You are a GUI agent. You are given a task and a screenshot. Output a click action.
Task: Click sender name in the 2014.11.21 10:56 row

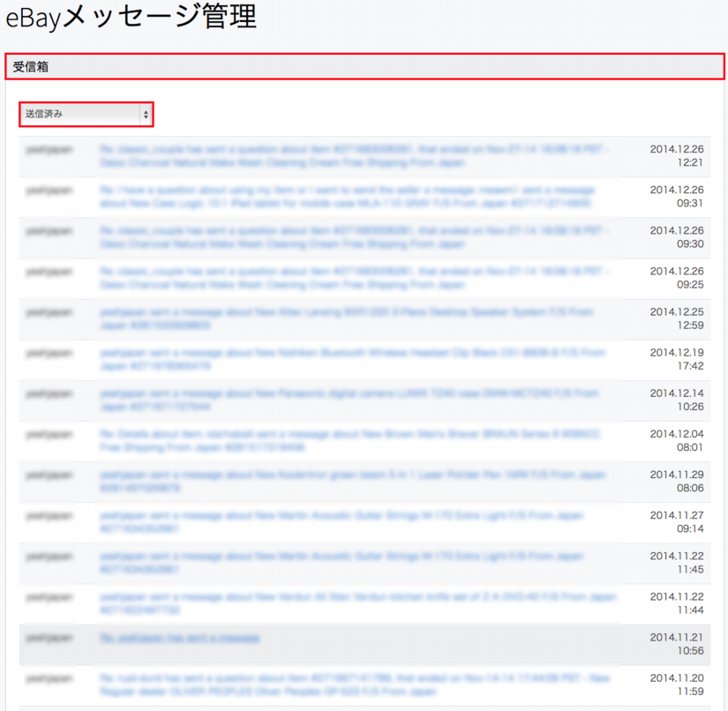[x=49, y=637]
